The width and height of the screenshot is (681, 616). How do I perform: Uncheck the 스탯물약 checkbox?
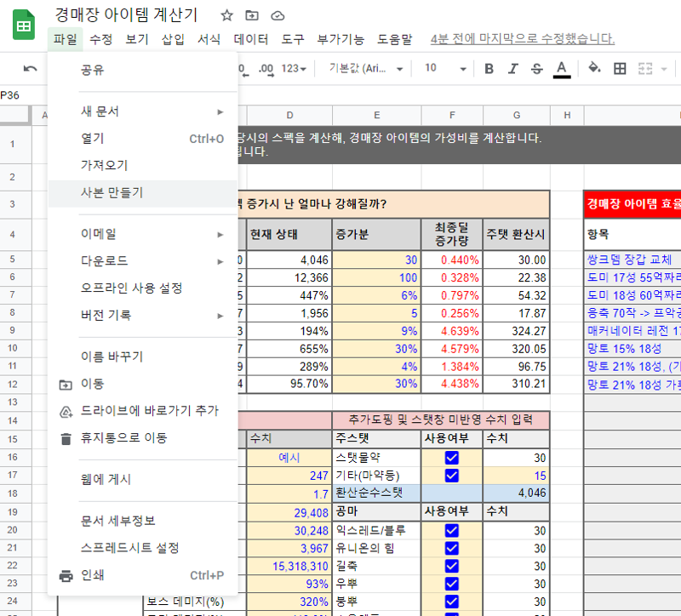pos(451,457)
